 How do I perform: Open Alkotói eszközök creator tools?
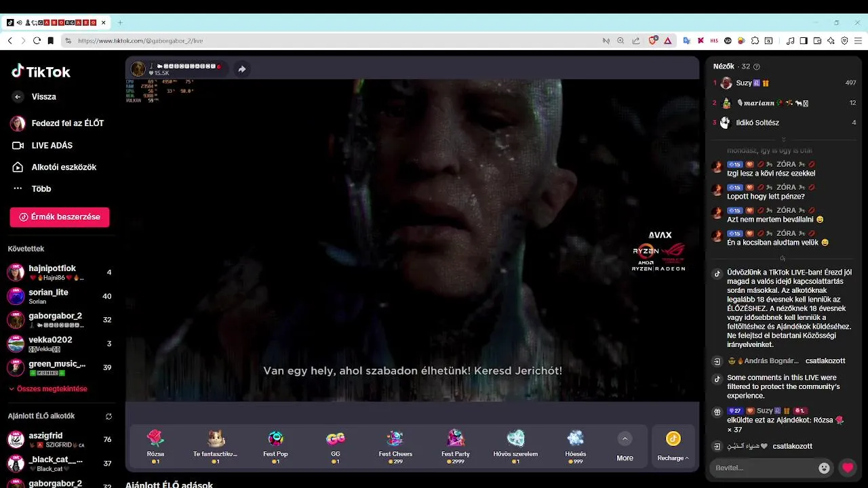54,167
